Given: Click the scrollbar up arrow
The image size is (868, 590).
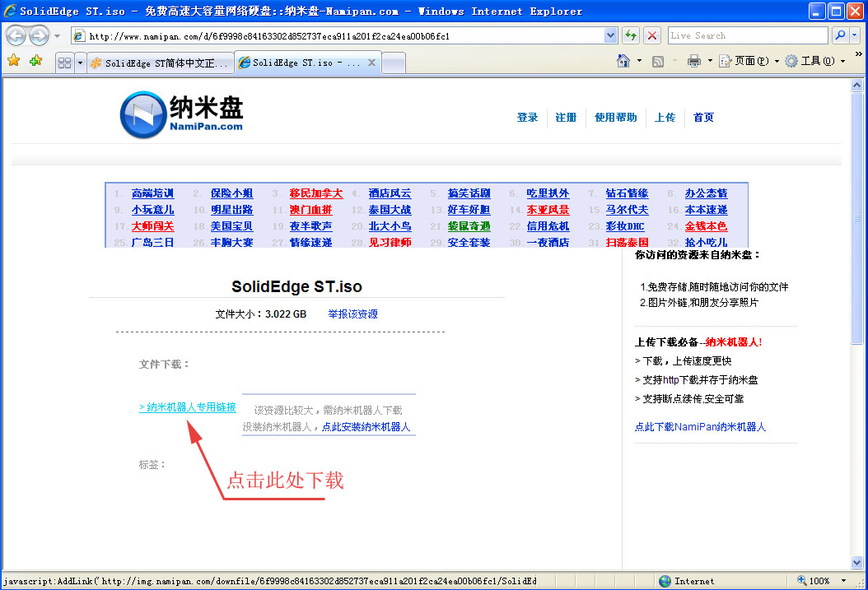Looking at the screenshot, I should [857, 85].
